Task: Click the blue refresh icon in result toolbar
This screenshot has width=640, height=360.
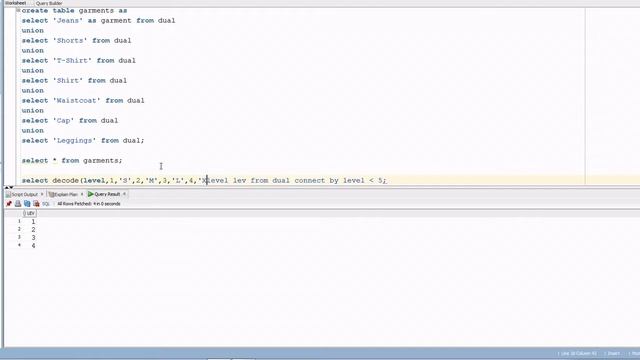Action: click(x=27, y=204)
